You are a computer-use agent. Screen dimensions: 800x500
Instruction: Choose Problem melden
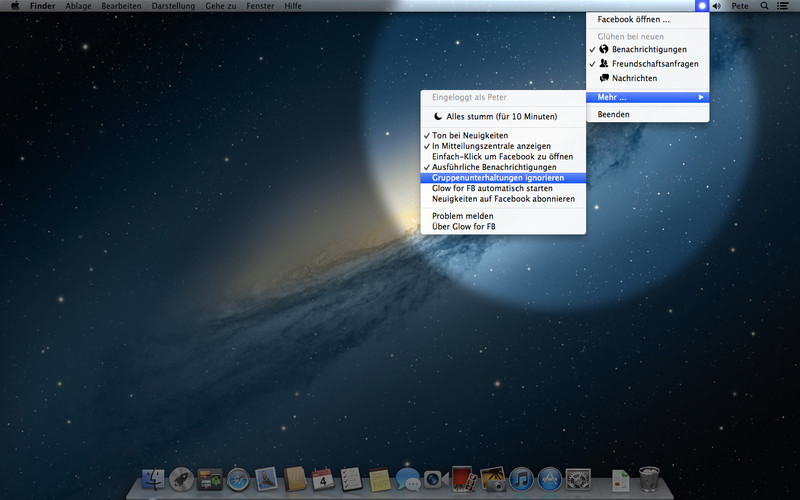point(503,216)
